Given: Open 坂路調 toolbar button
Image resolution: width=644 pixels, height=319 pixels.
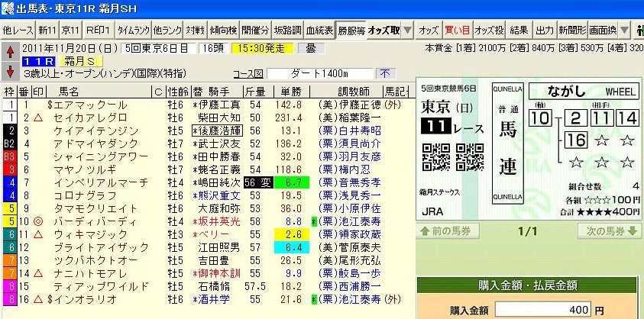Looking at the screenshot, I should pos(287,30).
